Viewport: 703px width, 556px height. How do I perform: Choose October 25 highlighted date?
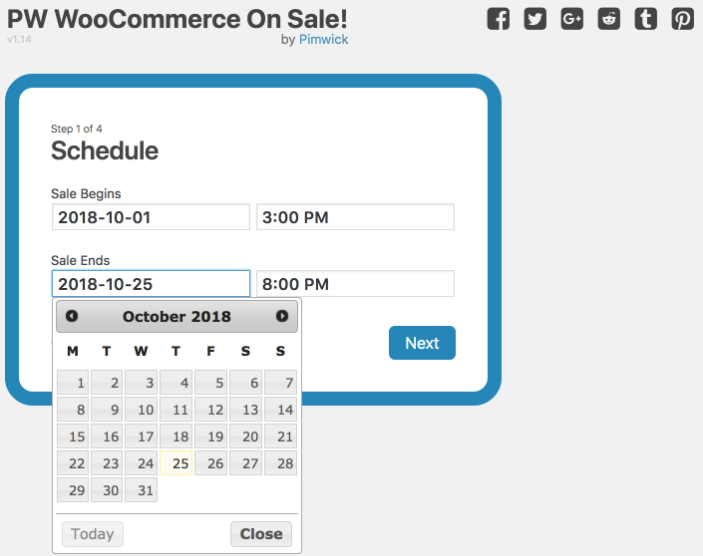(176, 463)
